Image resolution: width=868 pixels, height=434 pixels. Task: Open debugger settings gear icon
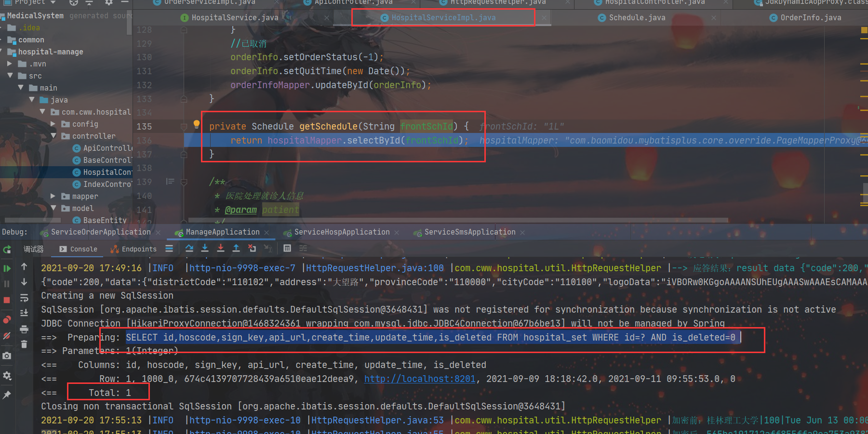pyautogui.click(x=7, y=375)
